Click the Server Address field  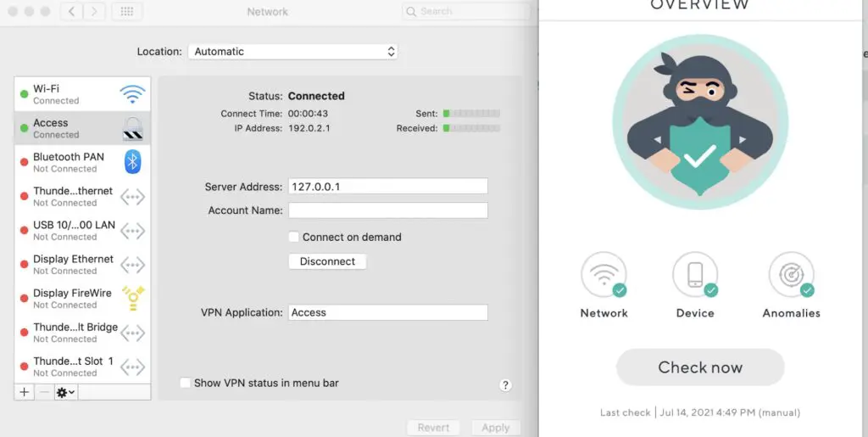(x=388, y=186)
